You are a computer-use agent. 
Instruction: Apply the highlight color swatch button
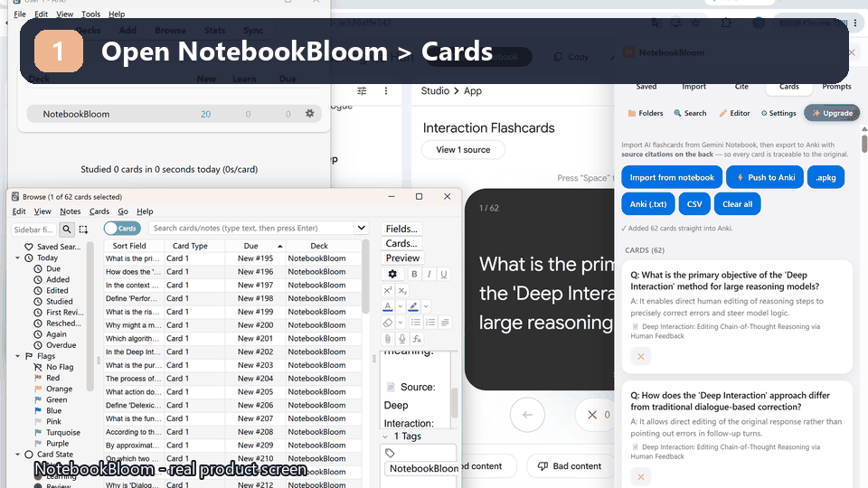tap(413, 306)
